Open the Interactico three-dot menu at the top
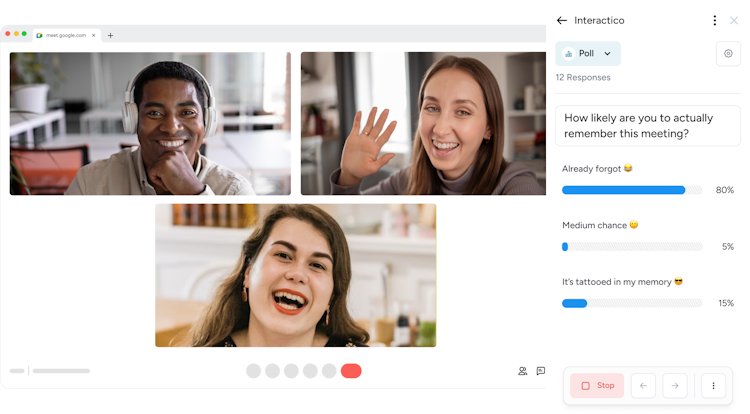750x414 pixels. 714,21
